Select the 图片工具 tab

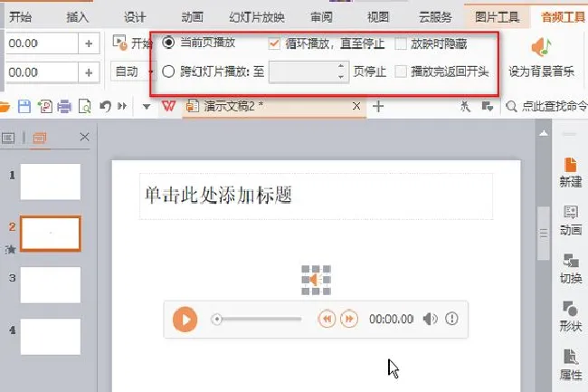pyautogui.click(x=498, y=17)
